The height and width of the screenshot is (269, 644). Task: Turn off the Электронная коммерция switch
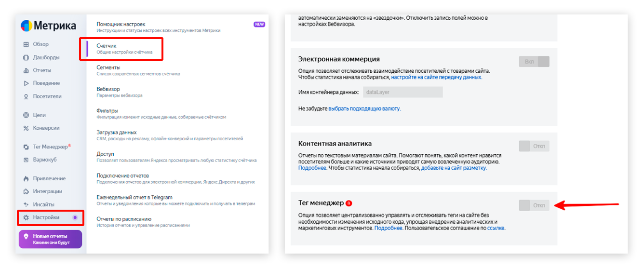click(534, 62)
